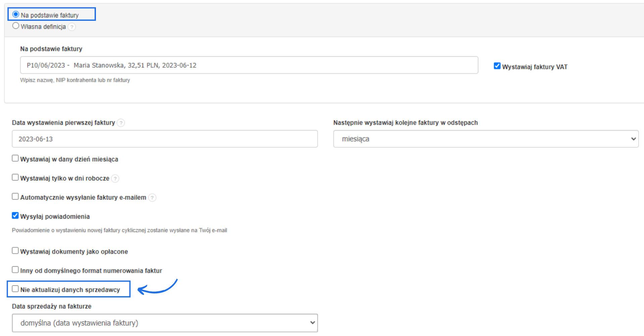Expand the Data sprzedaży na fakturze dropdown
644x336 pixels.
coord(165,323)
